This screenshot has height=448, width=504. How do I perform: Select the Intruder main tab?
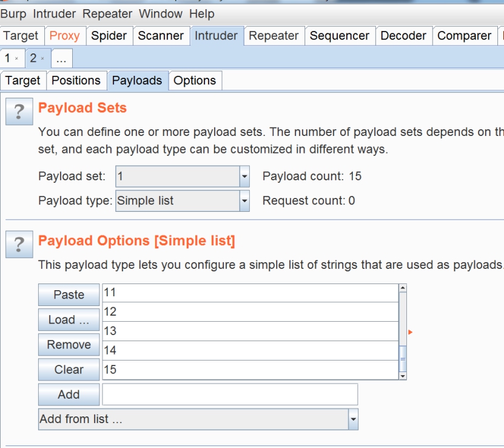(x=216, y=36)
